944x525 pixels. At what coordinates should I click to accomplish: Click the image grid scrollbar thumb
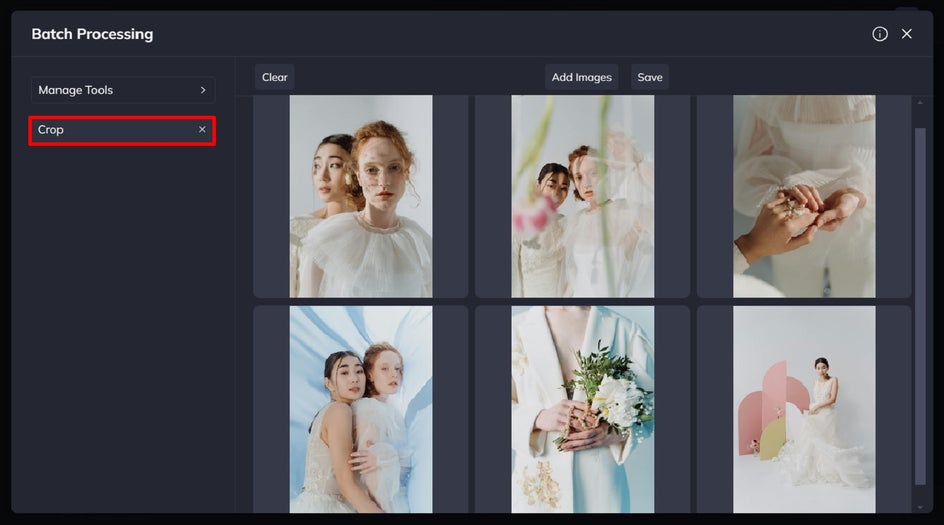(x=920, y=306)
